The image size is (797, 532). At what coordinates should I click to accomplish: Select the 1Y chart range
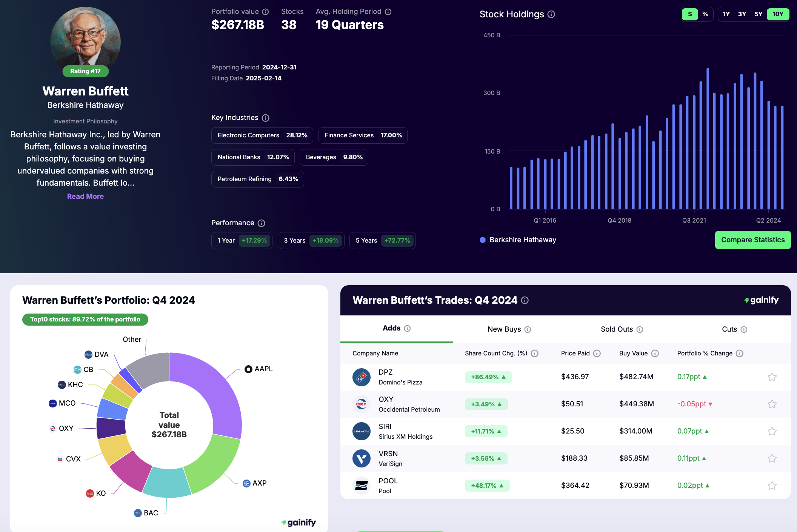(x=726, y=14)
